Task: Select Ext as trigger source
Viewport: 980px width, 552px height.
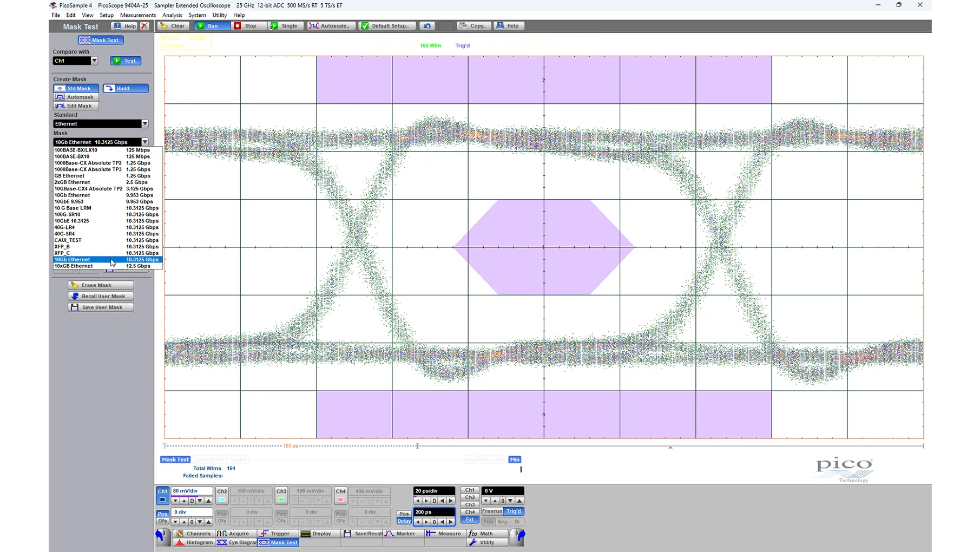Action: coord(470,520)
